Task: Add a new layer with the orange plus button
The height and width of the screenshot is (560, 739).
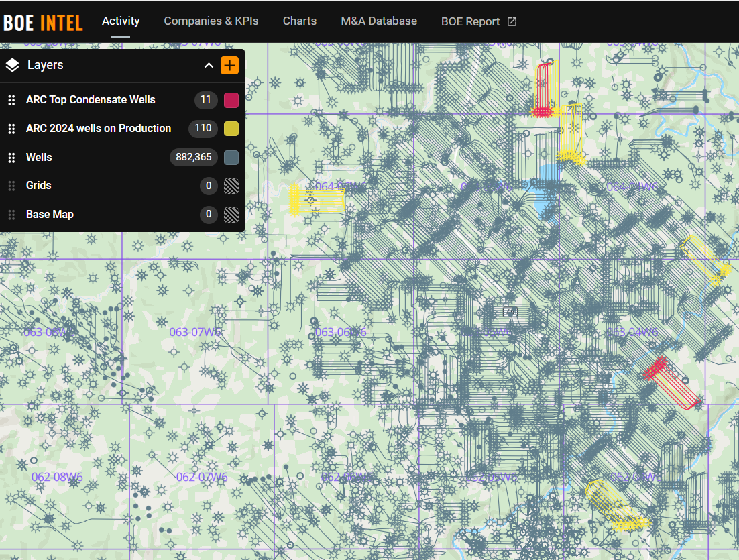Action: pyautogui.click(x=229, y=65)
